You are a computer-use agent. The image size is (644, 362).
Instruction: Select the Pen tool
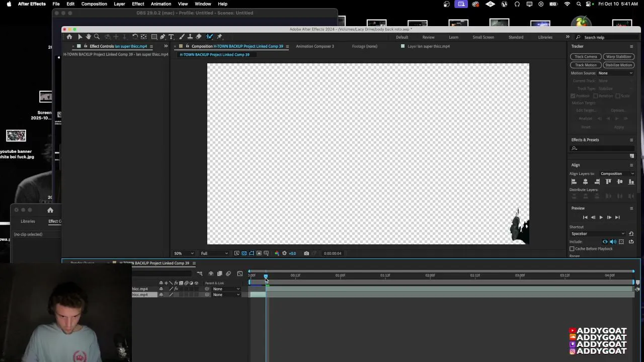point(163,37)
